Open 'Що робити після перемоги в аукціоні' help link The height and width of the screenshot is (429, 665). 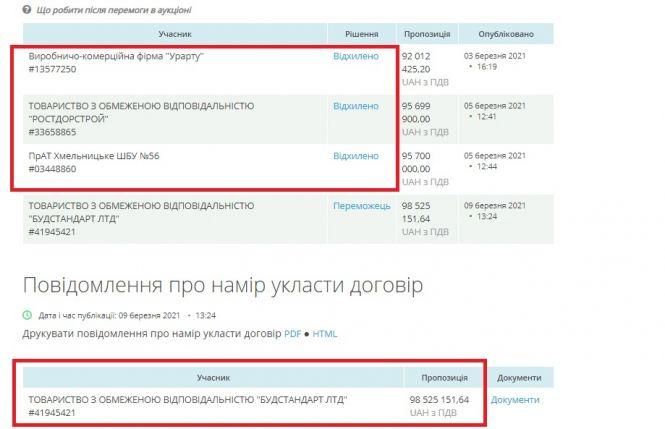tap(114, 10)
